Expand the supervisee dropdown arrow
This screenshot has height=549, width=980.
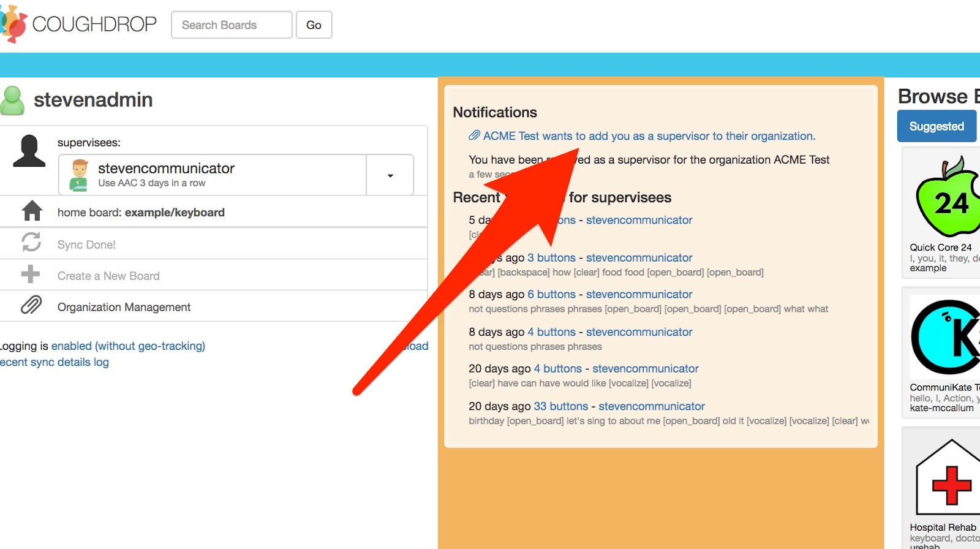390,176
